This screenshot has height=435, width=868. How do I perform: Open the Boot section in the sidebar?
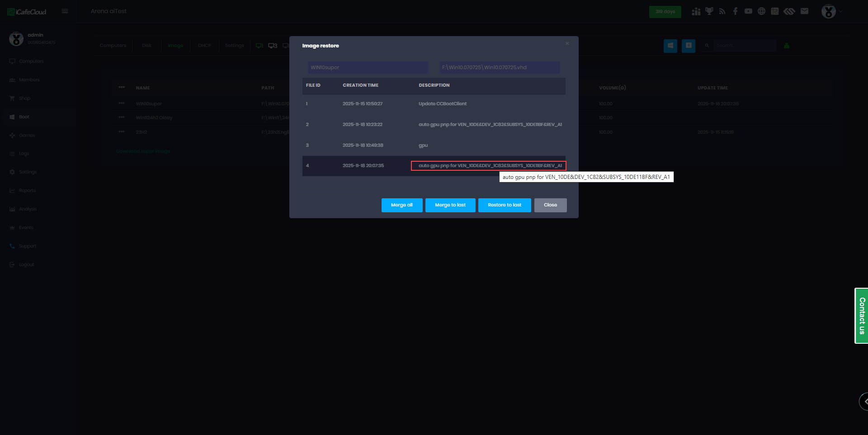(x=24, y=117)
